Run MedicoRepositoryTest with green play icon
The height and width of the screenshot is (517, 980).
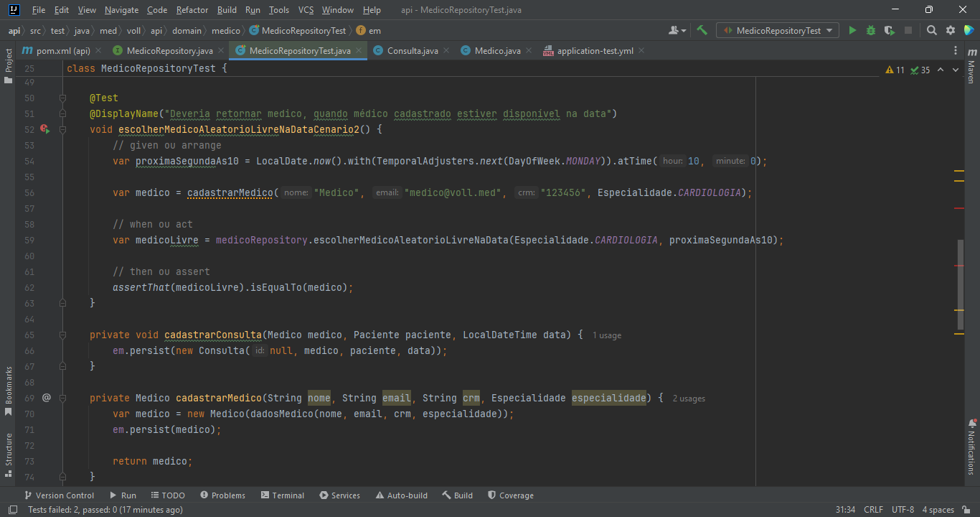[852, 31]
